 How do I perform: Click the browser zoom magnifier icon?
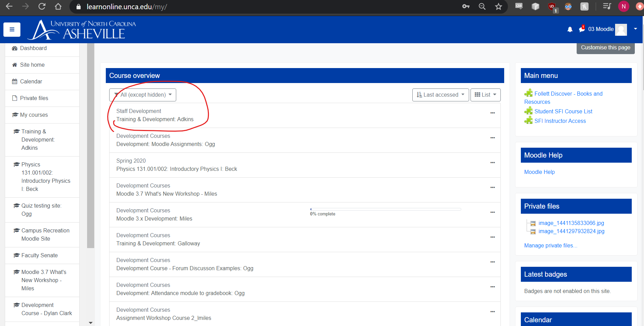click(x=482, y=6)
